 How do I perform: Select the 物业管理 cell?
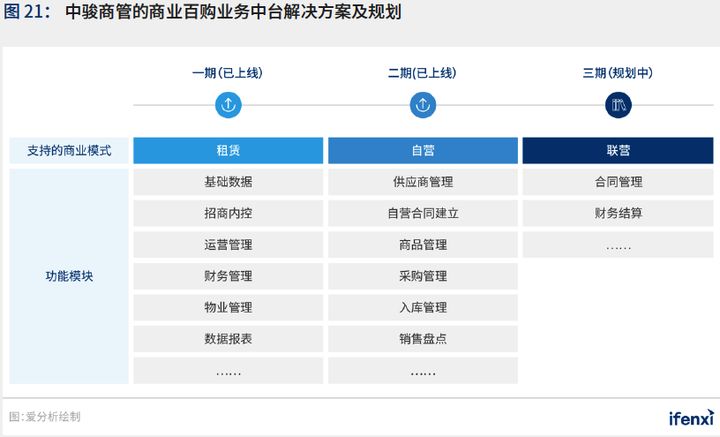click(228, 307)
